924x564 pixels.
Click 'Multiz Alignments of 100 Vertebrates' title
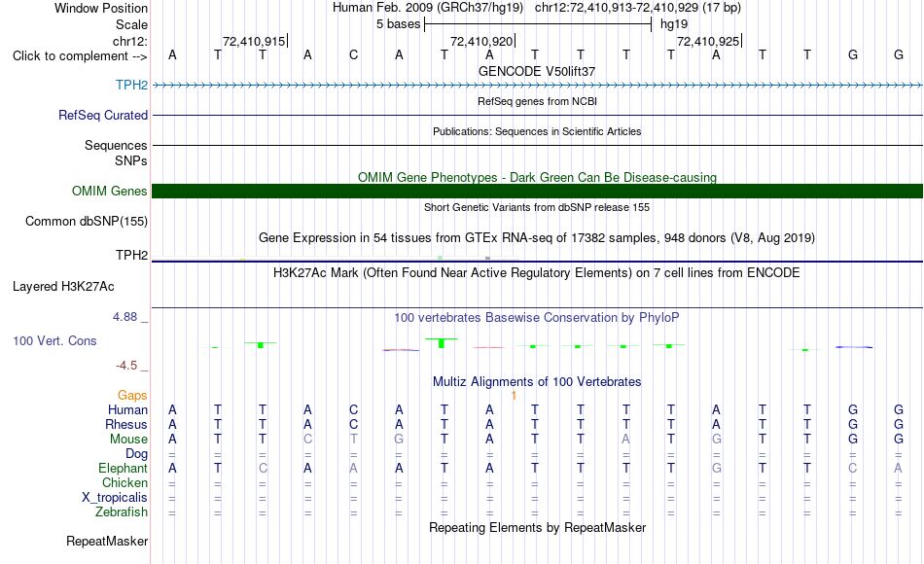tap(537, 382)
